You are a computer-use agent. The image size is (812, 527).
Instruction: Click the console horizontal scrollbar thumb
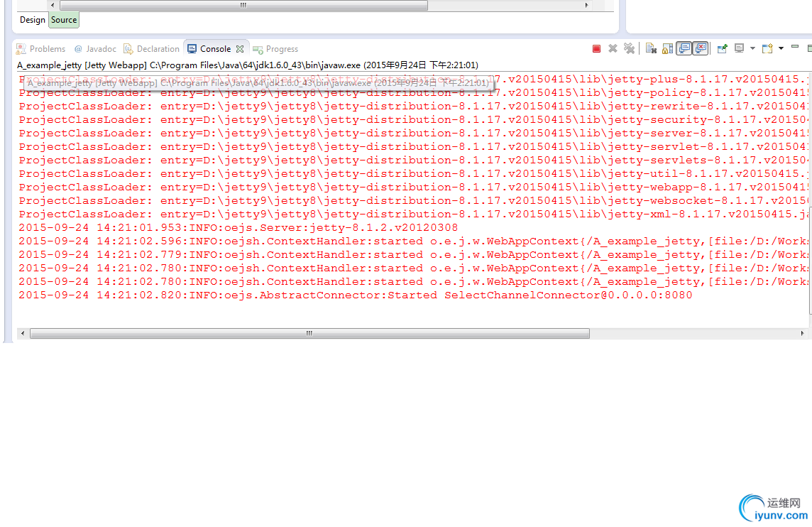pos(309,333)
